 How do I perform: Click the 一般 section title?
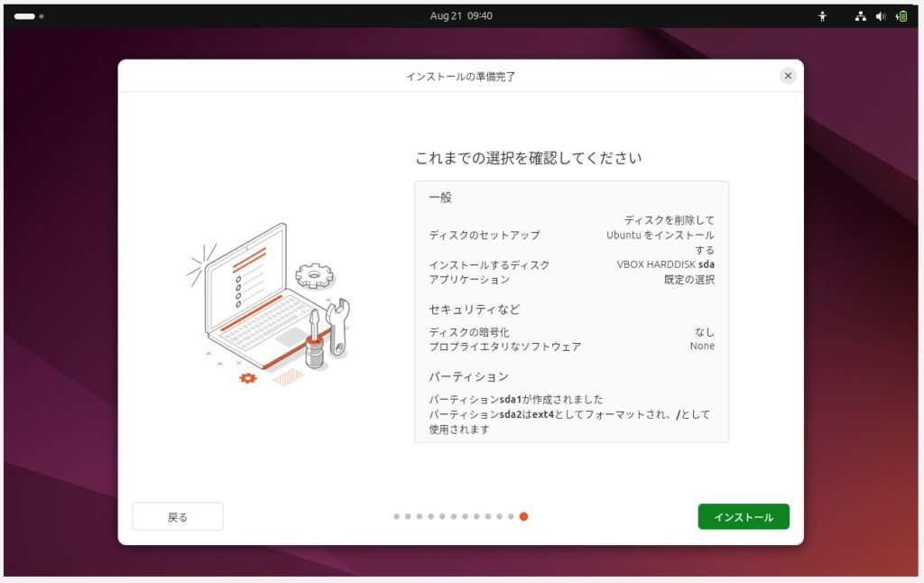(x=440, y=198)
